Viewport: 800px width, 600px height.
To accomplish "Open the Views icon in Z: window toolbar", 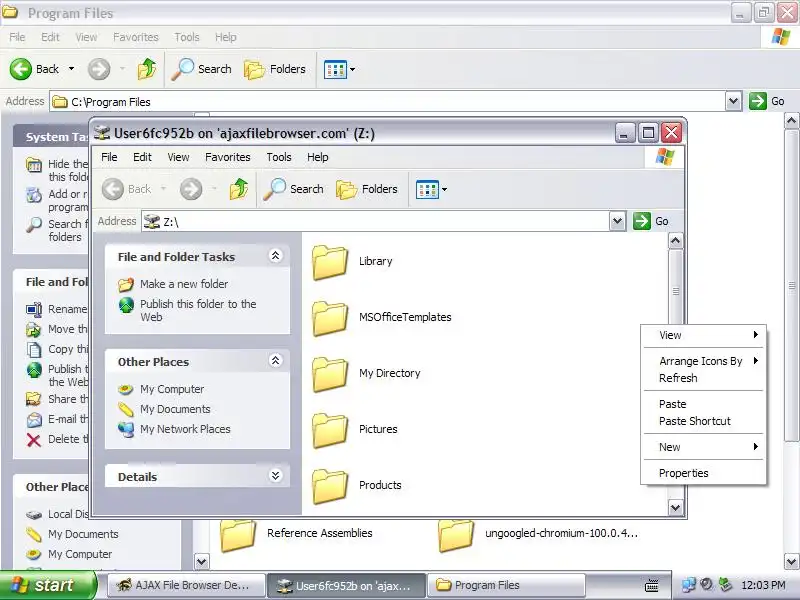I will pyautogui.click(x=427, y=189).
